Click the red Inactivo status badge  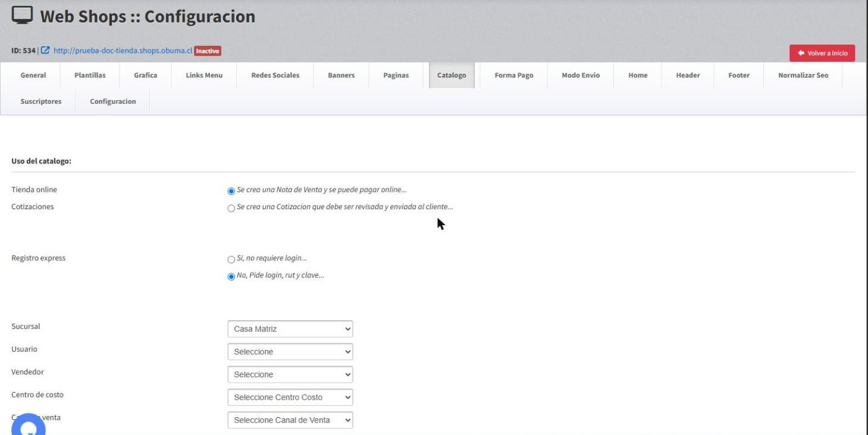[208, 51]
